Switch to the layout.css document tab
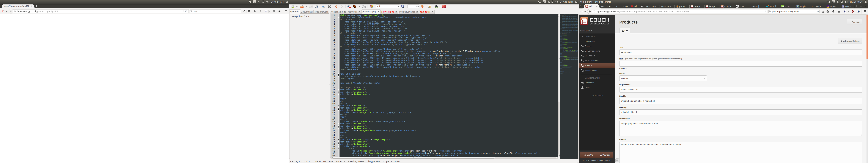 point(425,11)
